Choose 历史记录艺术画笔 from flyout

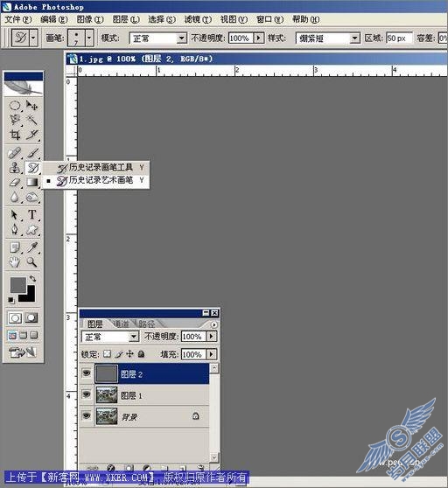(96, 180)
